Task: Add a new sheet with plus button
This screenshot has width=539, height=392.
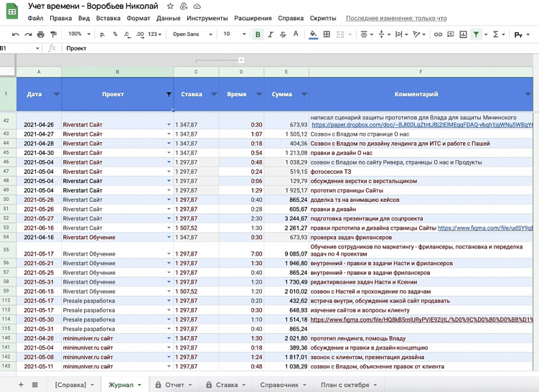Action: pyautogui.click(x=20, y=385)
